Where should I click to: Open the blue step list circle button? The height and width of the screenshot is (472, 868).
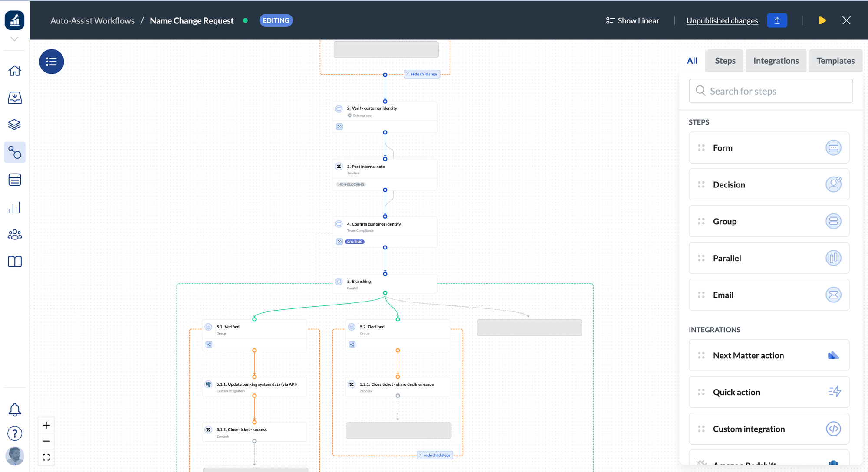pyautogui.click(x=52, y=62)
